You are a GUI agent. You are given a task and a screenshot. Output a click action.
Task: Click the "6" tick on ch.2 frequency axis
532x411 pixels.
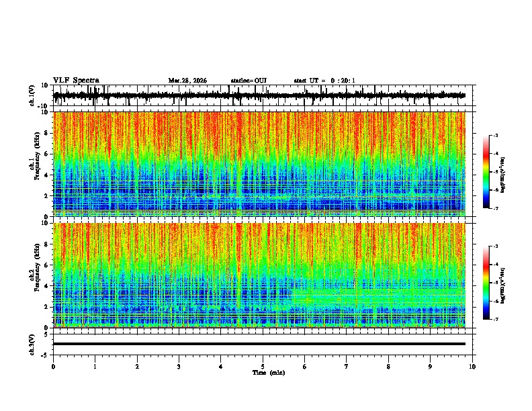(46, 265)
